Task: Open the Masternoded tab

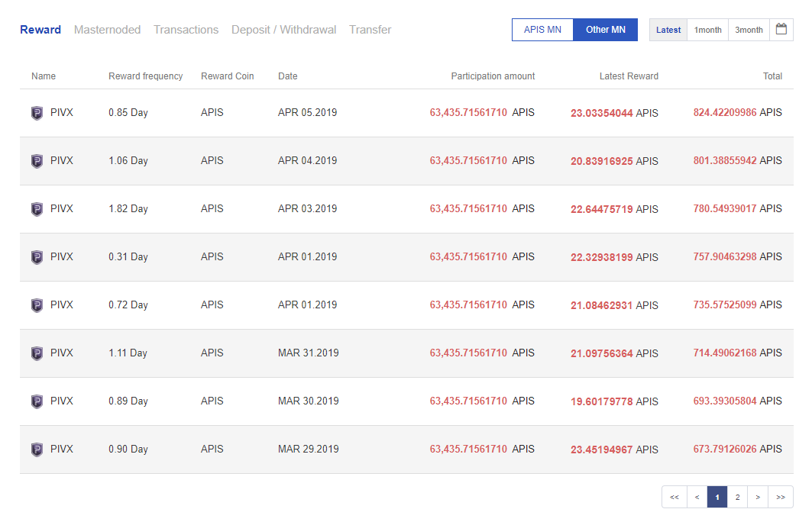Action: (107, 30)
